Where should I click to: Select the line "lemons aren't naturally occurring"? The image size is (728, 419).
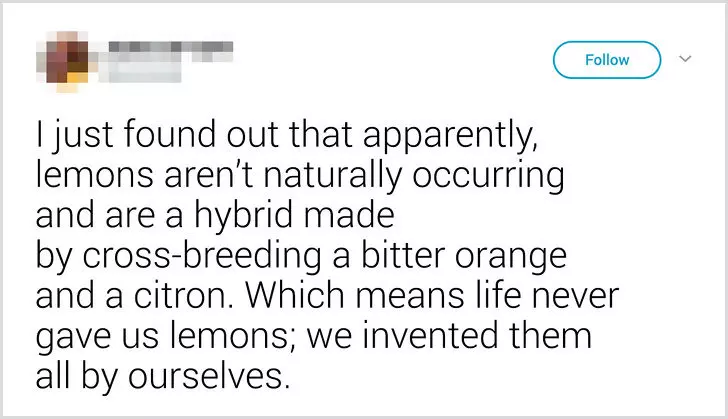point(300,176)
